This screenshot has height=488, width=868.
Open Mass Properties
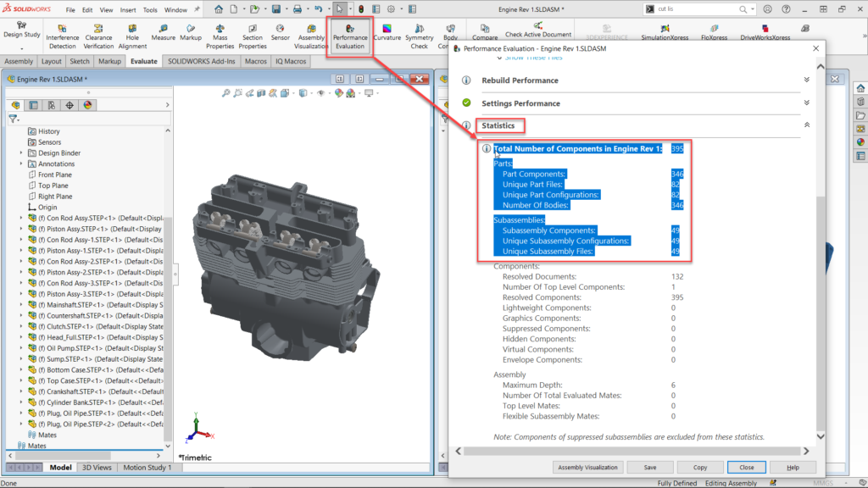coord(220,36)
